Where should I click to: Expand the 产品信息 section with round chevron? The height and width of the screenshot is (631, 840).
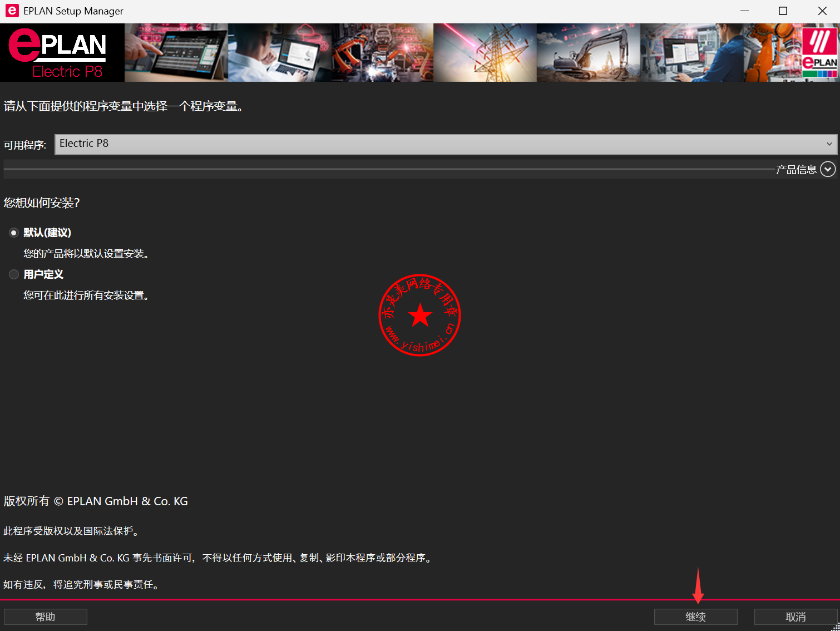tap(827, 169)
